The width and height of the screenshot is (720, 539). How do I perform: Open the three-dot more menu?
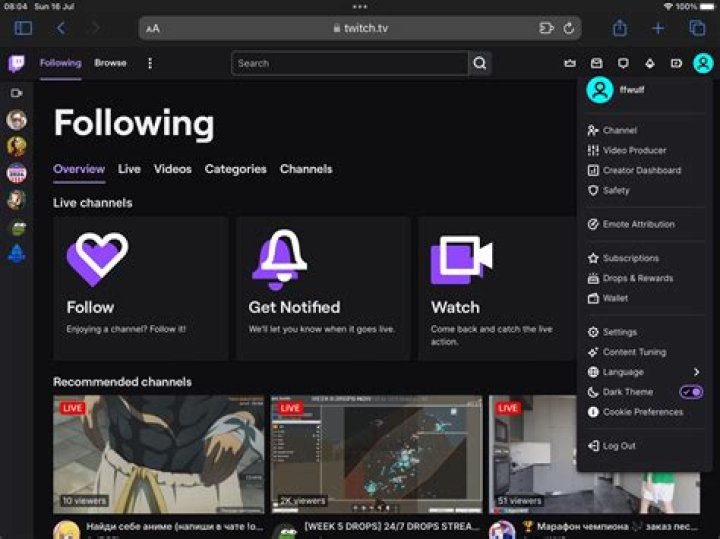pos(150,63)
